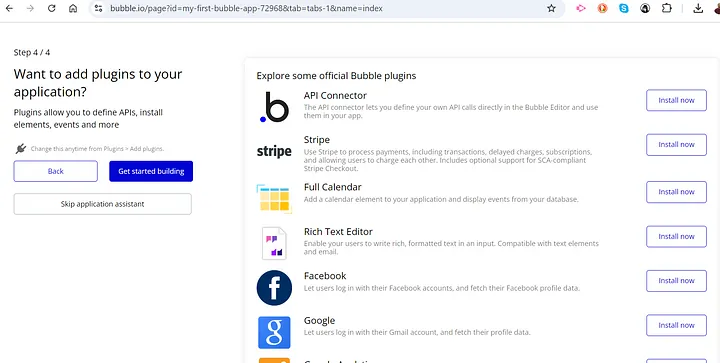
Task: Click the Google plugin icon
Action: pos(274,332)
